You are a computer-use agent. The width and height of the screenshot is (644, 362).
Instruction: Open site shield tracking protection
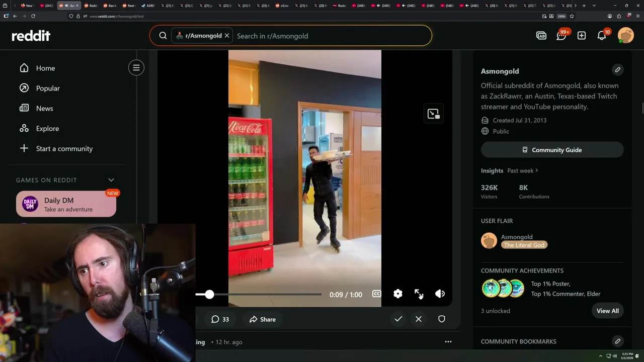point(71,16)
